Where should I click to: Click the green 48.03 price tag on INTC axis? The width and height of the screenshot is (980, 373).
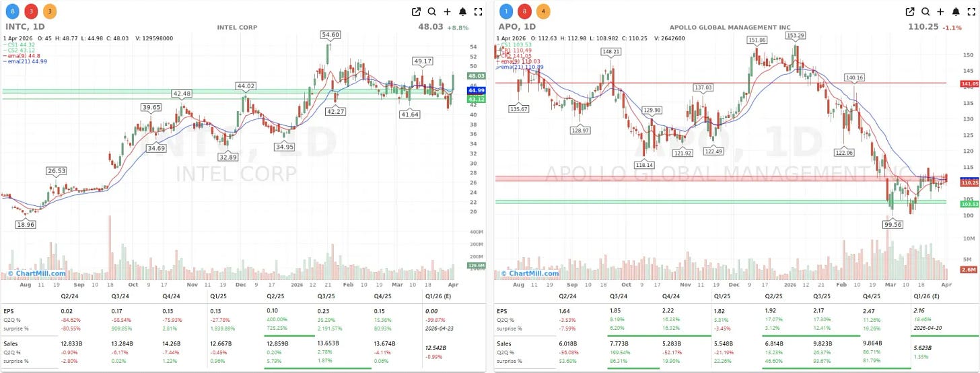tap(476, 76)
